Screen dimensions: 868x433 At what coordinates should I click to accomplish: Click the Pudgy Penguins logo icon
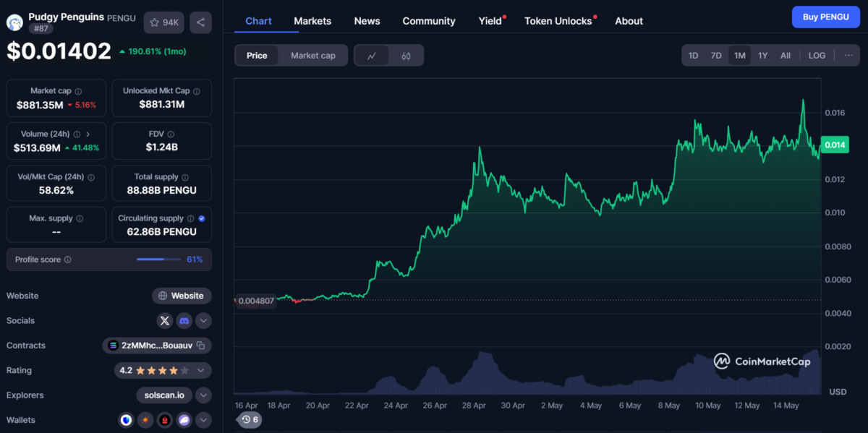14,22
